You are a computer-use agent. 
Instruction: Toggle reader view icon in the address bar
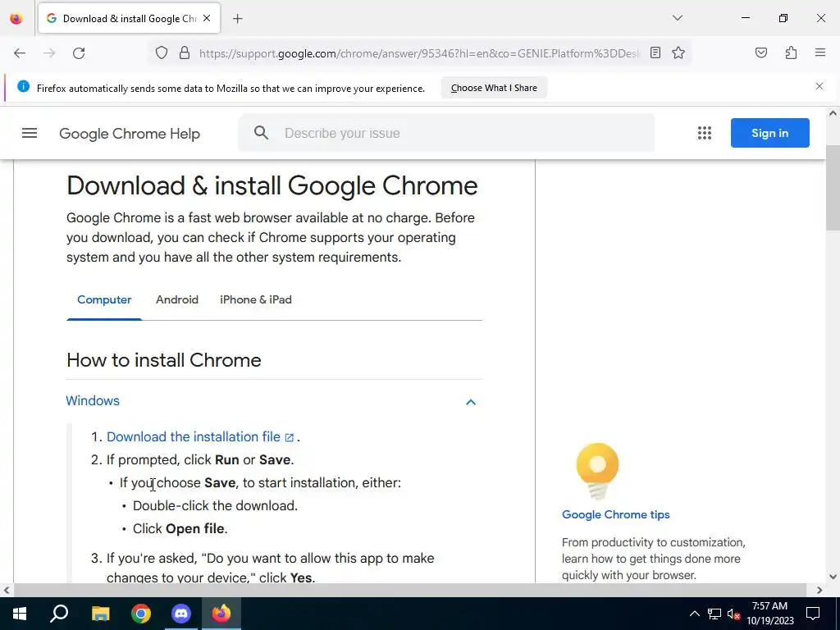655,52
